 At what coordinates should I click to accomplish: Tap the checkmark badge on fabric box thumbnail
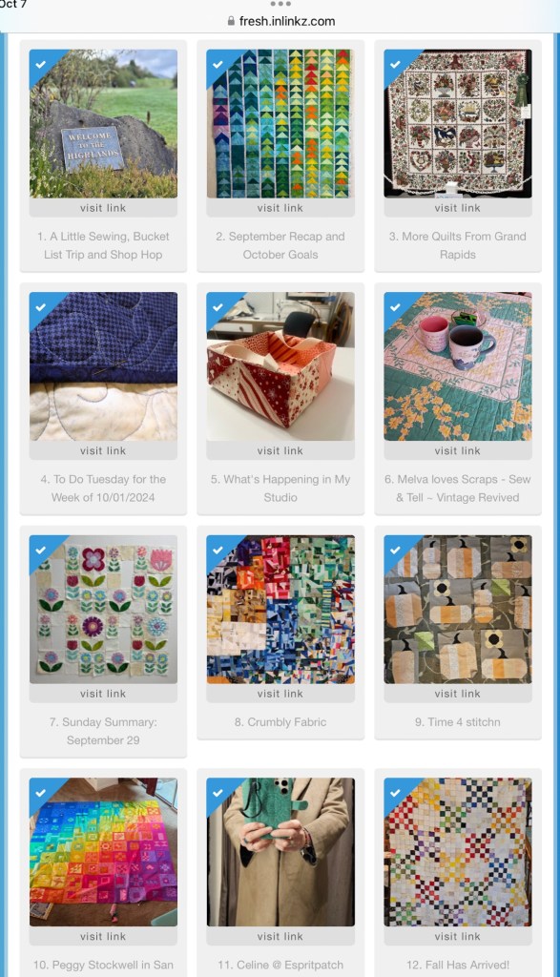[218, 307]
